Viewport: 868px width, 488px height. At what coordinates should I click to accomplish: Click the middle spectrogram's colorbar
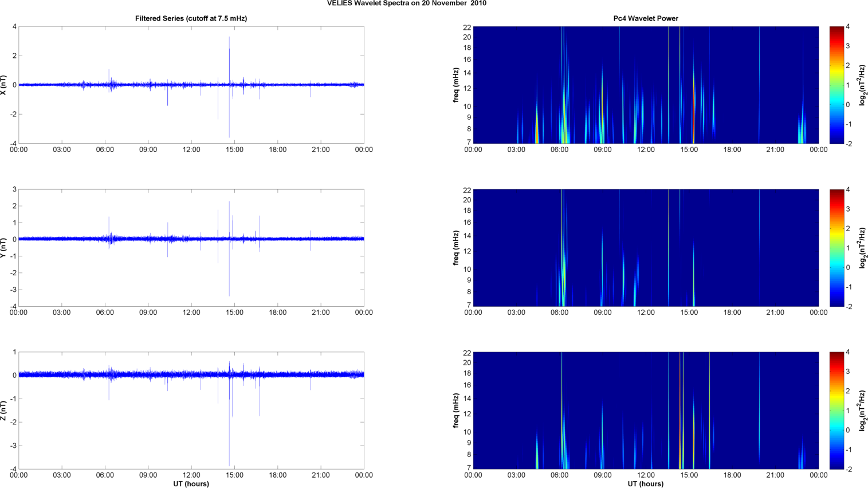[836, 248]
